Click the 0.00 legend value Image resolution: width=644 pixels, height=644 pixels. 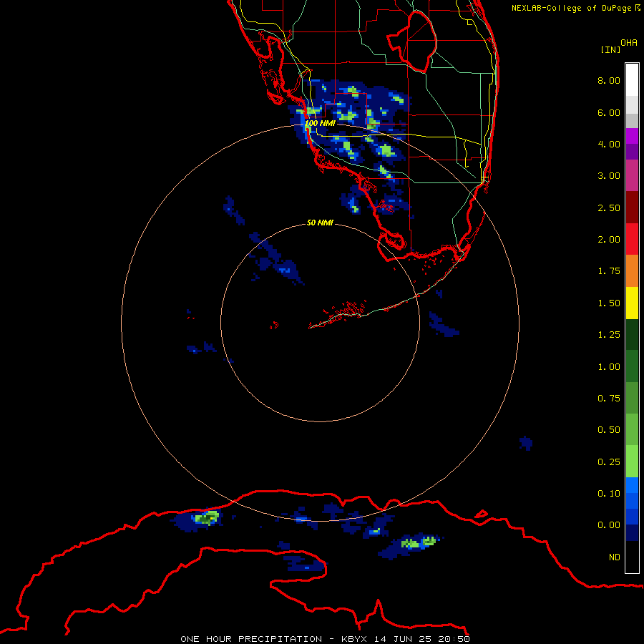pos(609,525)
